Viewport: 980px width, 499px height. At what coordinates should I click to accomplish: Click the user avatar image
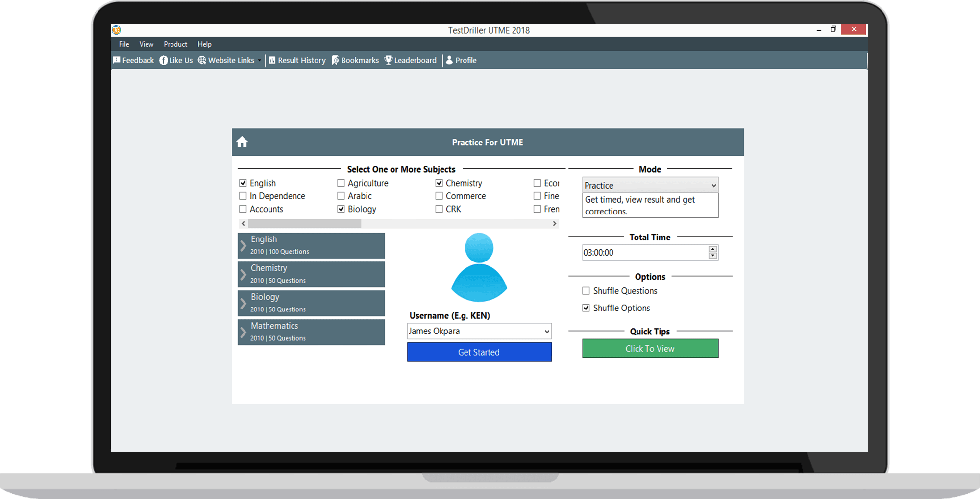(479, 267)
